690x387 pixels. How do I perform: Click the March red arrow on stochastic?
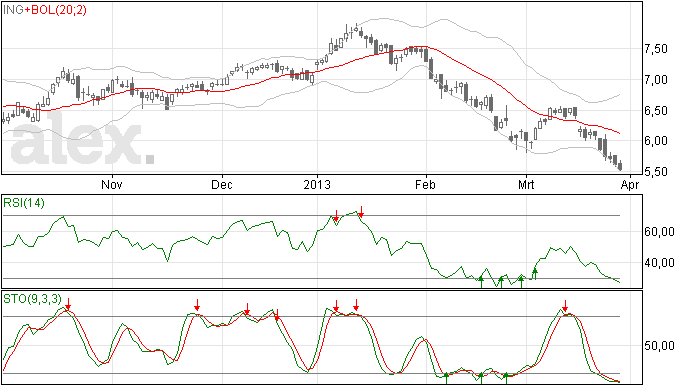(x=565, y=306)
